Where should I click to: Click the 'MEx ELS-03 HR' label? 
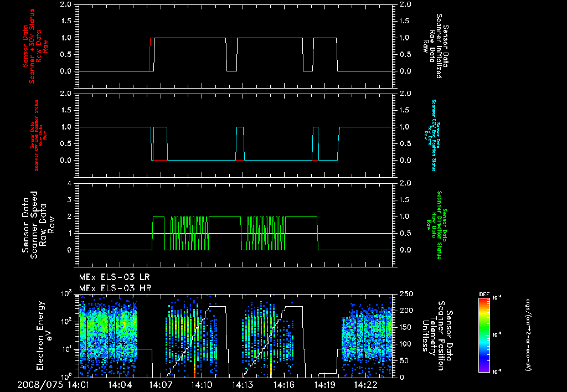(115, 288)
